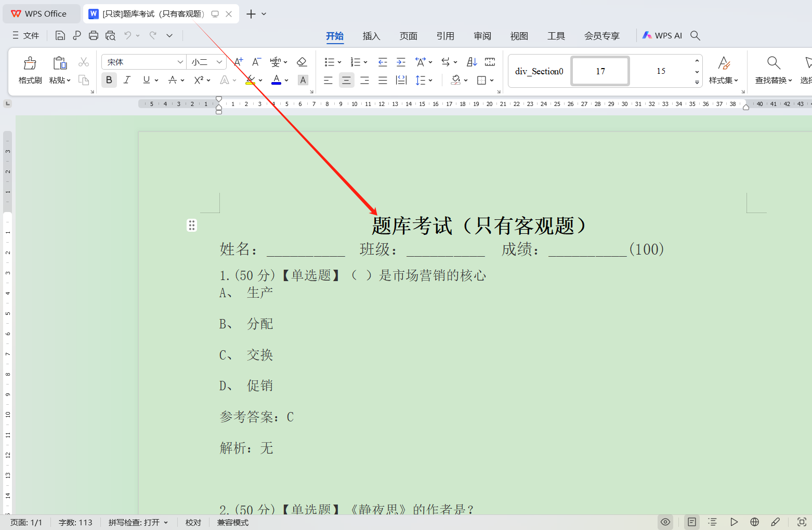Open the 审阅 ribbon tab
Image resolution: width=812 pixels, height=530 pixels.
click(x=482, y=36)
